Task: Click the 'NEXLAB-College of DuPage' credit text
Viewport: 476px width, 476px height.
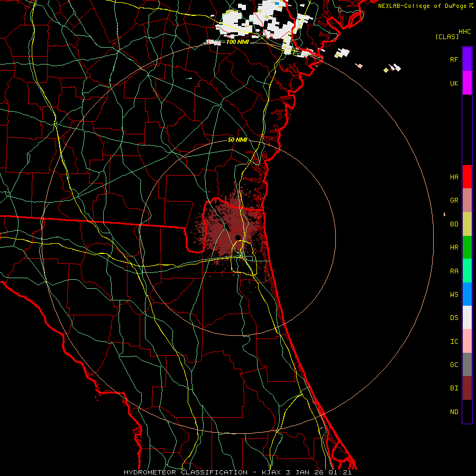Action: click(x=422, y=6)
